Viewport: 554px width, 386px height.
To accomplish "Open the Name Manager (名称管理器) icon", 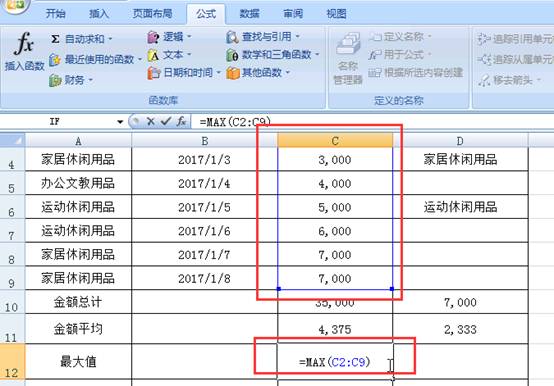I will coord(348,43).
